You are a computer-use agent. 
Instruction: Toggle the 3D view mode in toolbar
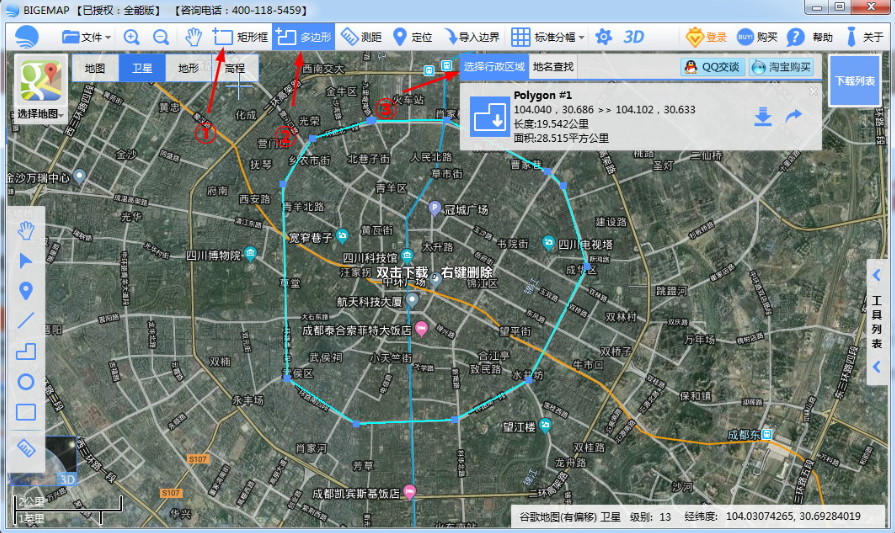[633, 37]
